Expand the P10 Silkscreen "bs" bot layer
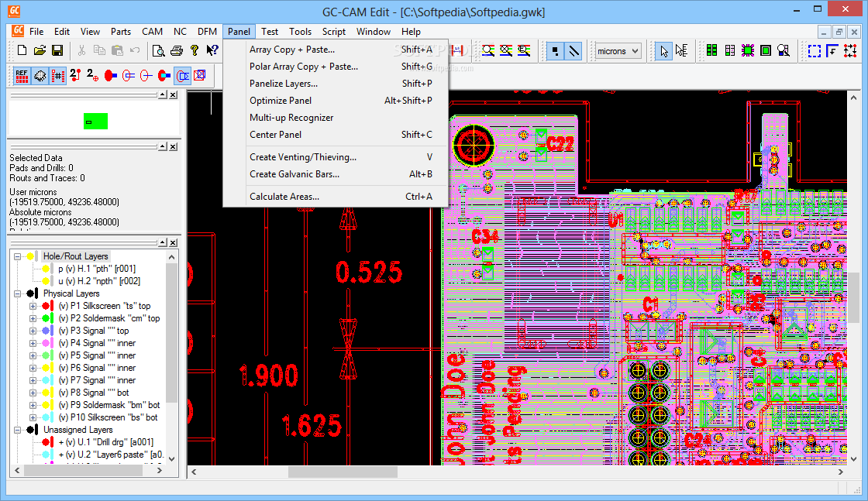The width and height of the screenshot is (868, 501). [33, 417]
